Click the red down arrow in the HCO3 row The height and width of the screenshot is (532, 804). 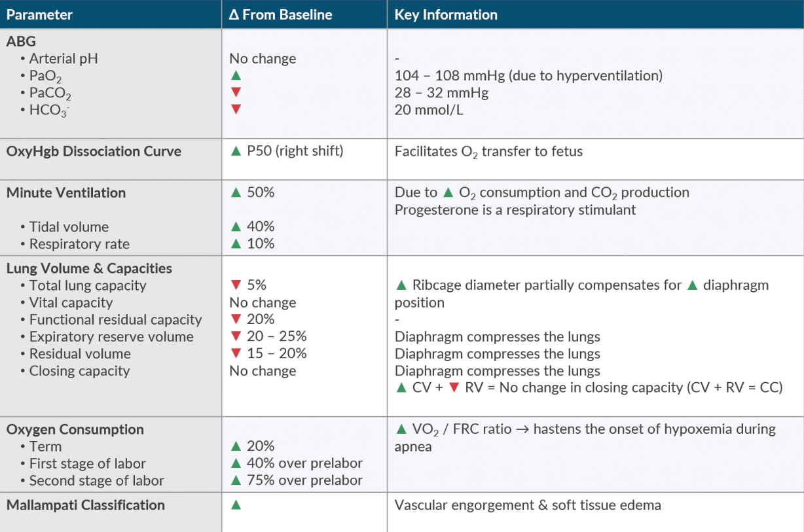click(236, 109)
